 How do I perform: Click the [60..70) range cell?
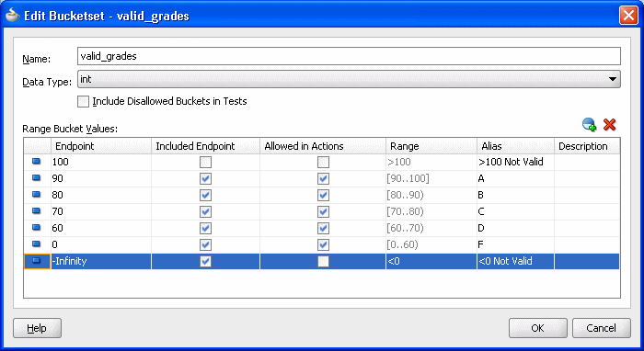pyautogui.click(x=431, y=228)
